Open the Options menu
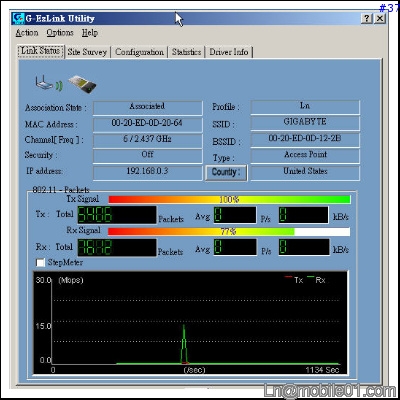 pos(60,33)
